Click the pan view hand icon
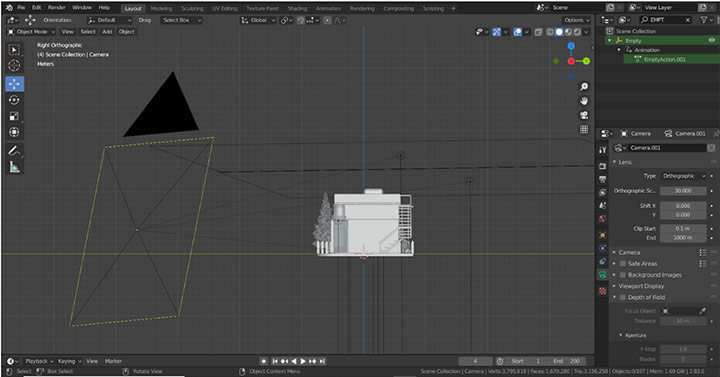 584,101
